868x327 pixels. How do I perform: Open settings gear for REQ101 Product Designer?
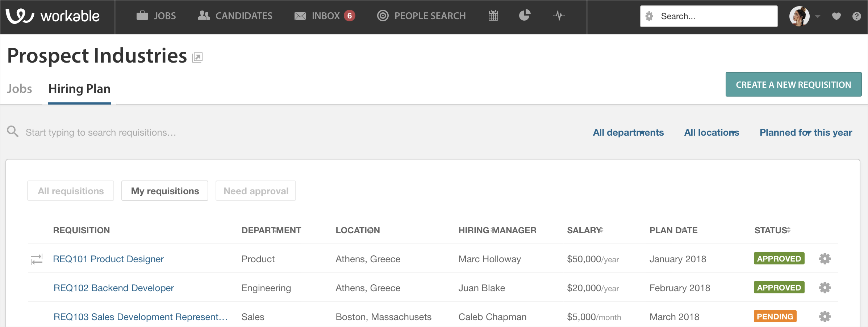pyautogui.click(x=825, y=259)
